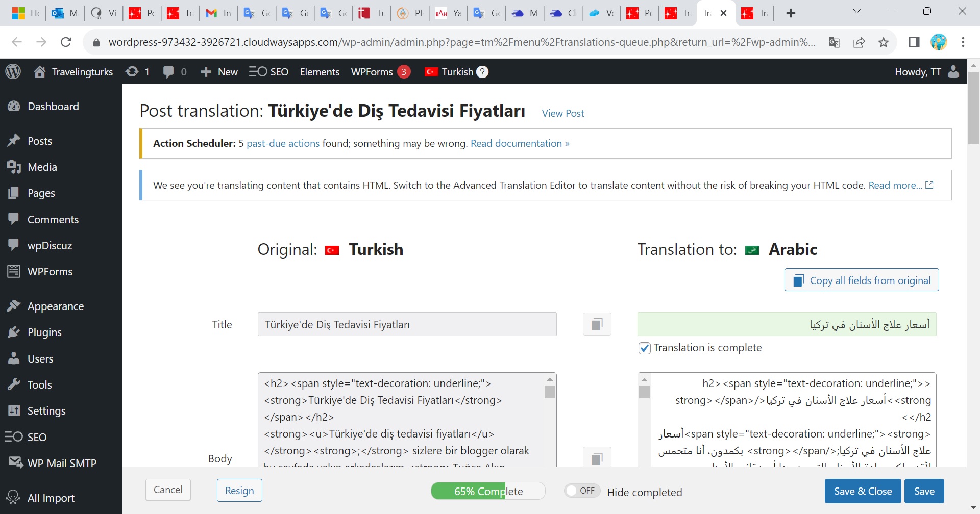Click the 65% Complete progress bar
The width and height of the screenshot is (980, 514).
[488, 491]
